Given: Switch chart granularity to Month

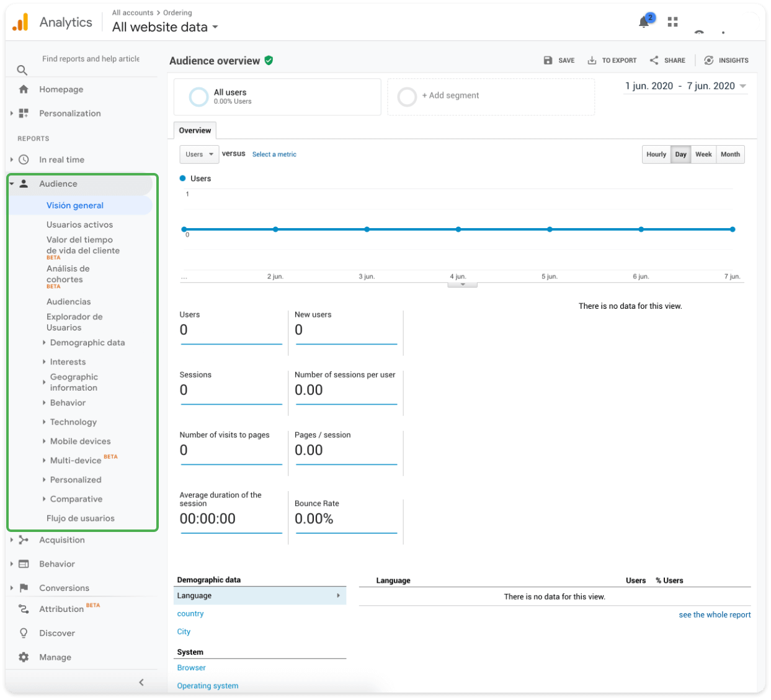Looking at the screenshot, I should tap(730, 154).
